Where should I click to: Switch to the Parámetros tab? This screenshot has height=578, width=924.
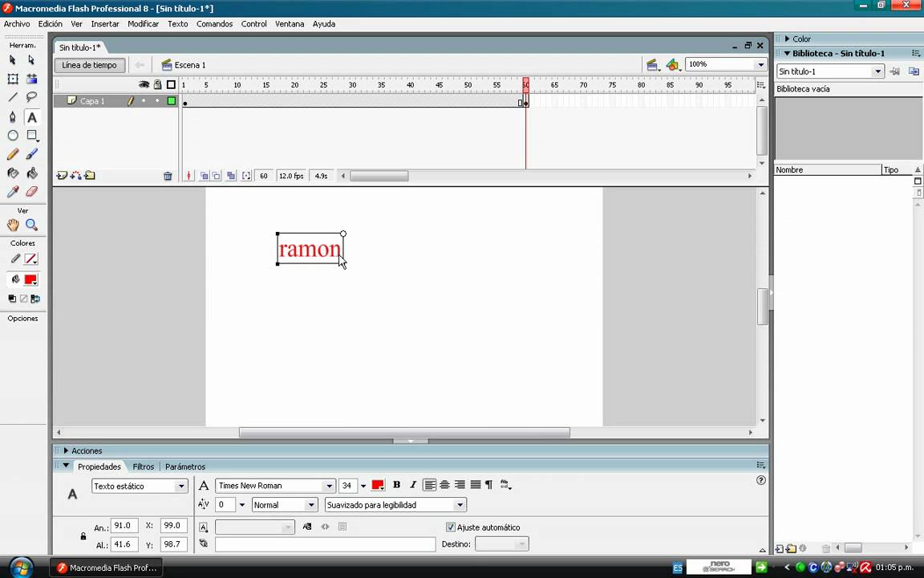click(x=185, y=466)
